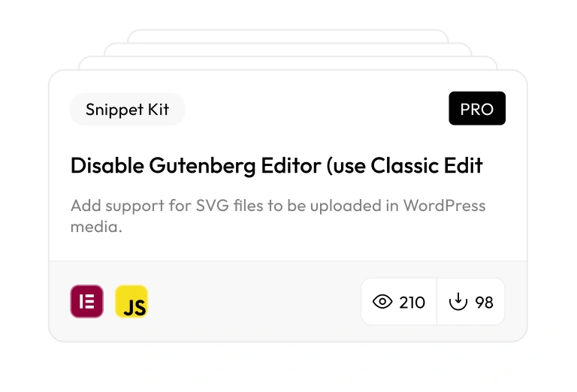This screenshot has height=392, width=577.
Task: Click the word media in the description
Action: (x=95, y=226)
